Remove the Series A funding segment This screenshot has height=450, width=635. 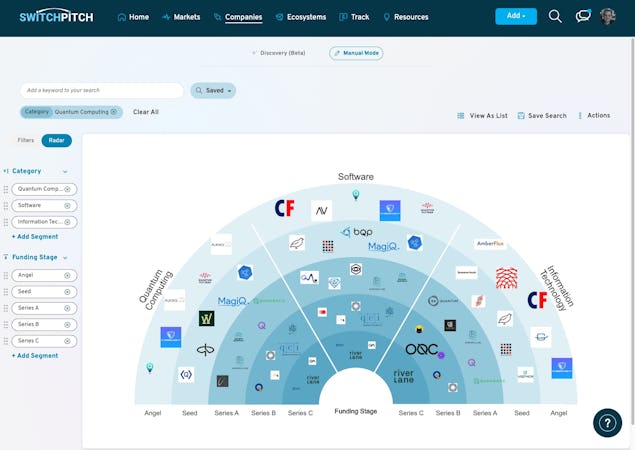click(67, 308)
